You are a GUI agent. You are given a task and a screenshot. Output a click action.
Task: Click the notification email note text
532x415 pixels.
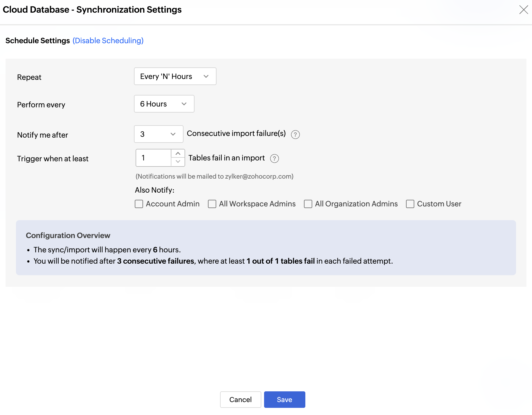click(x=215, y=176)
